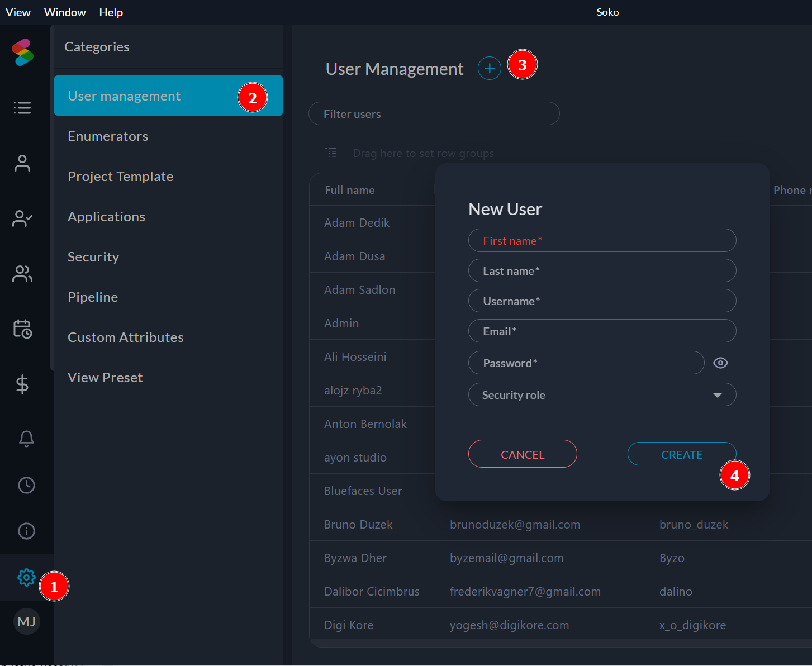Open the Window menu
The image size is (812, 666).
65,12
